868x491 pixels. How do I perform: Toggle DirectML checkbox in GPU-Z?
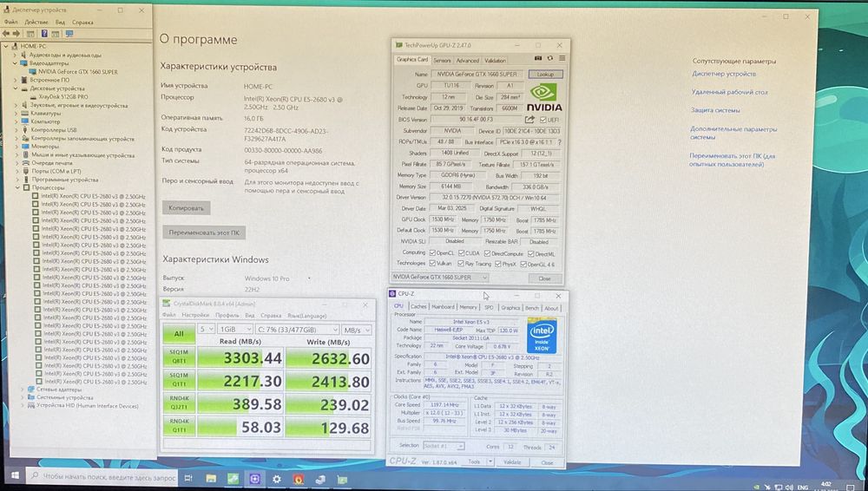tap(530, 254)
